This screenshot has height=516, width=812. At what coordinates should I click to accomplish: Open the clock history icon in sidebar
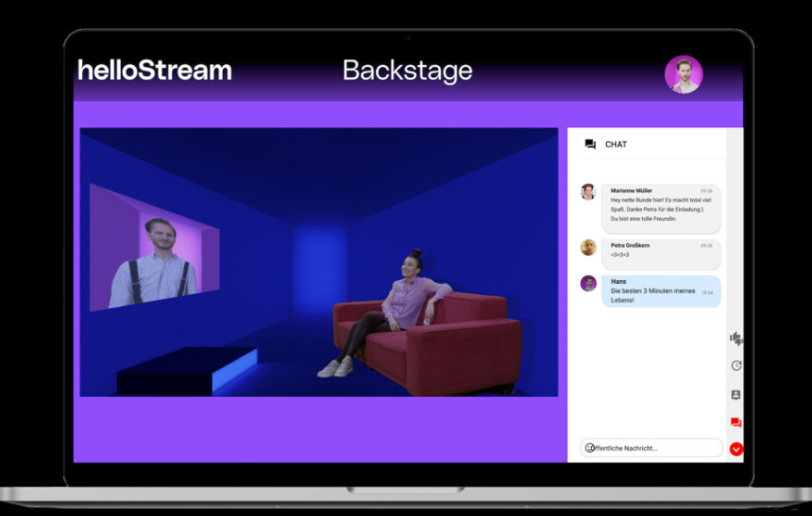tap(736, 365)
